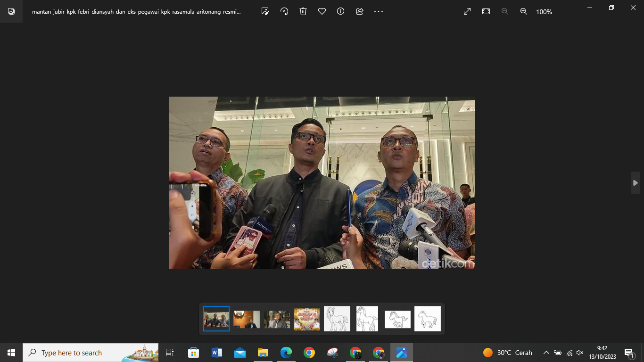
Task: Open thumbnail of two men in jackets
Action: click(277, 319)
